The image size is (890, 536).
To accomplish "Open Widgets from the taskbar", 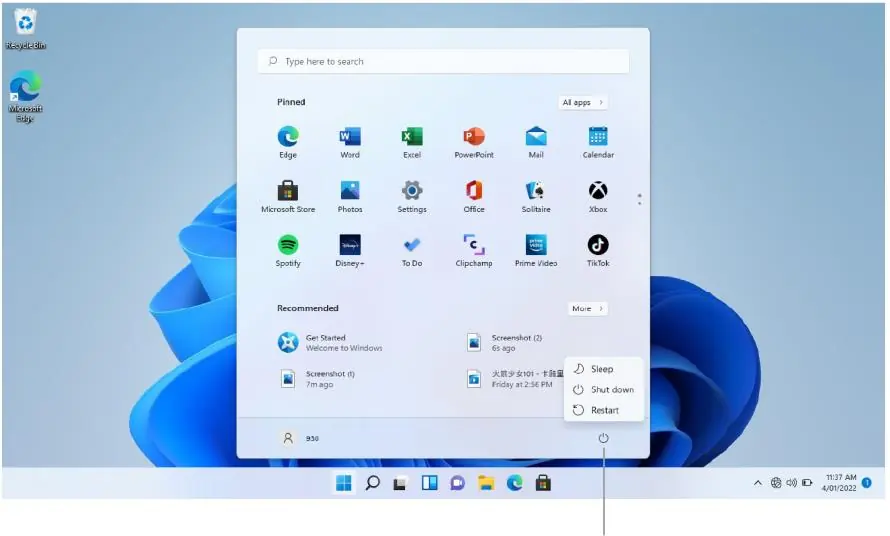I will pos(430,483).
